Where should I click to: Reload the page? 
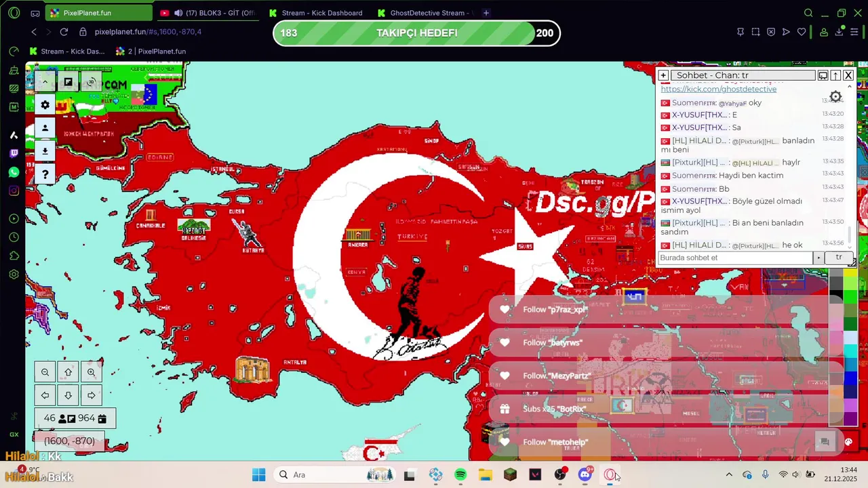point(64,32)
